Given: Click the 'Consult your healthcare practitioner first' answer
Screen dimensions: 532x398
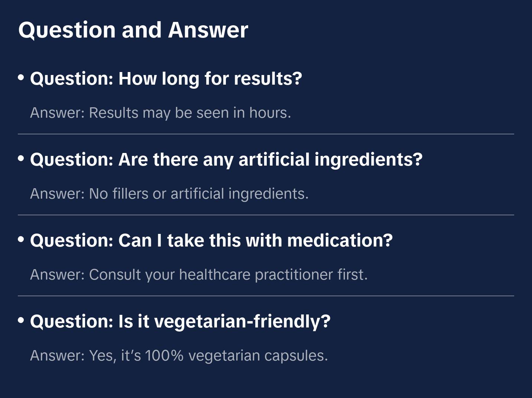Looking at the screenshot, I should (228, 275).
